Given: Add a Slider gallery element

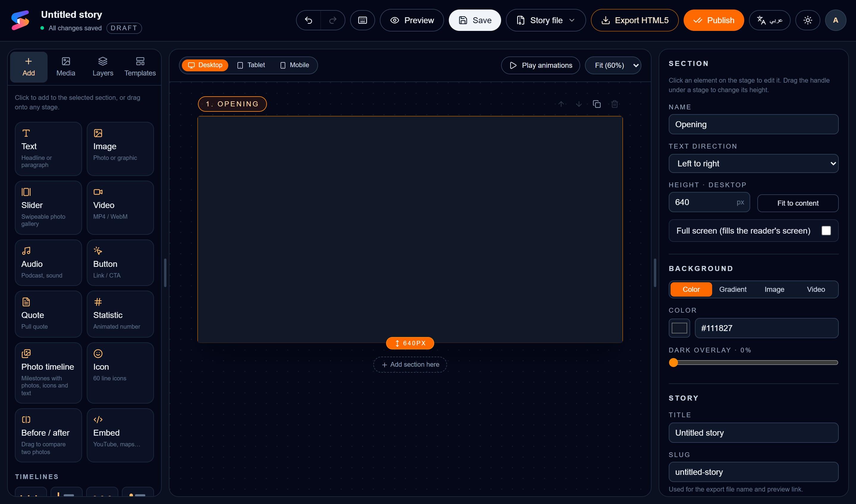Looking at the screenshot, I should coord(48,207).
